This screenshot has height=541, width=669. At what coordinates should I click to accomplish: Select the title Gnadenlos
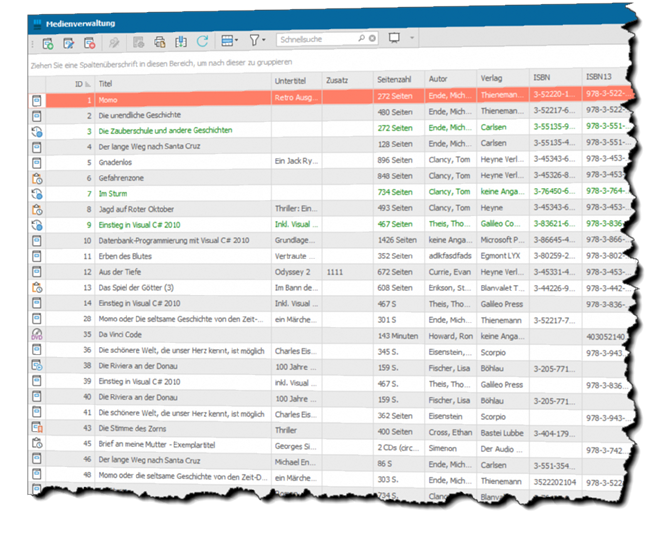pyautogui.click(x=115, y=162)
